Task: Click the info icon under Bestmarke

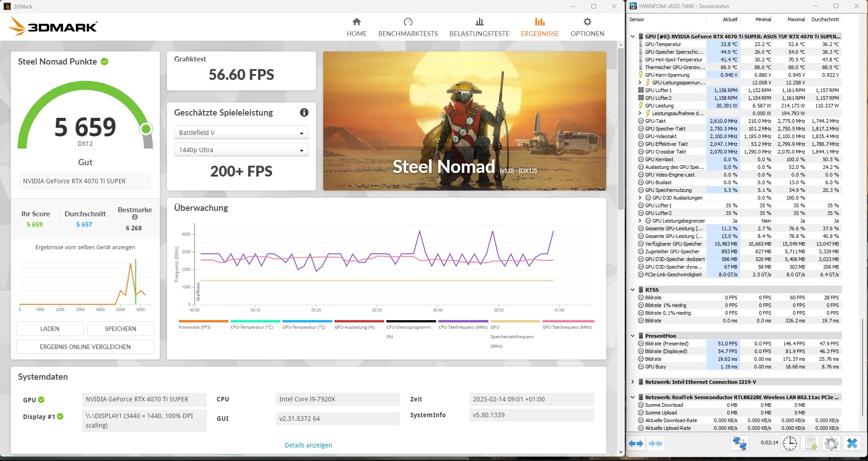Action: pyautogui.click(x=135, y=217)
